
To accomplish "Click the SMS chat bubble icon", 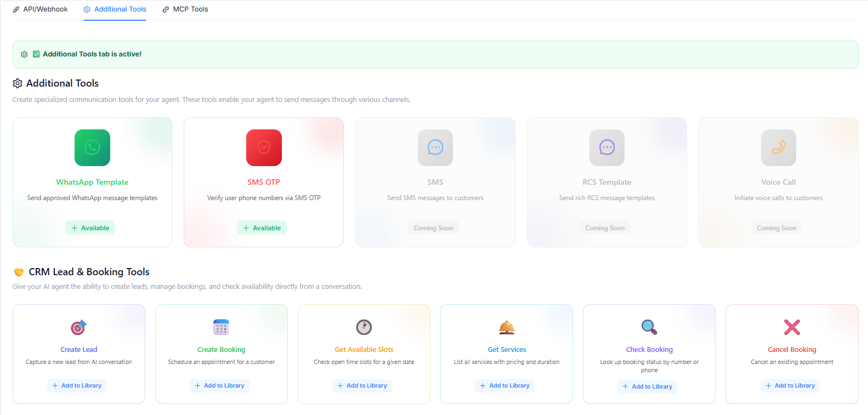I will click(x=435, y=147).
